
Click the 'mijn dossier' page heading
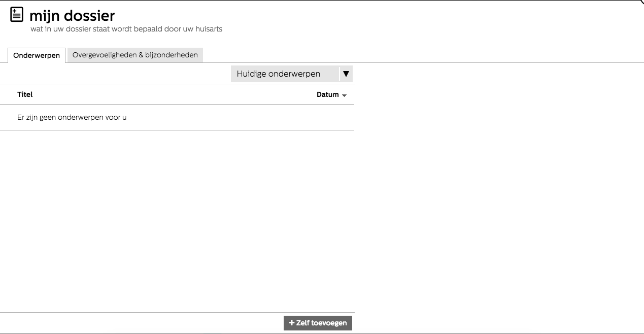72,16
